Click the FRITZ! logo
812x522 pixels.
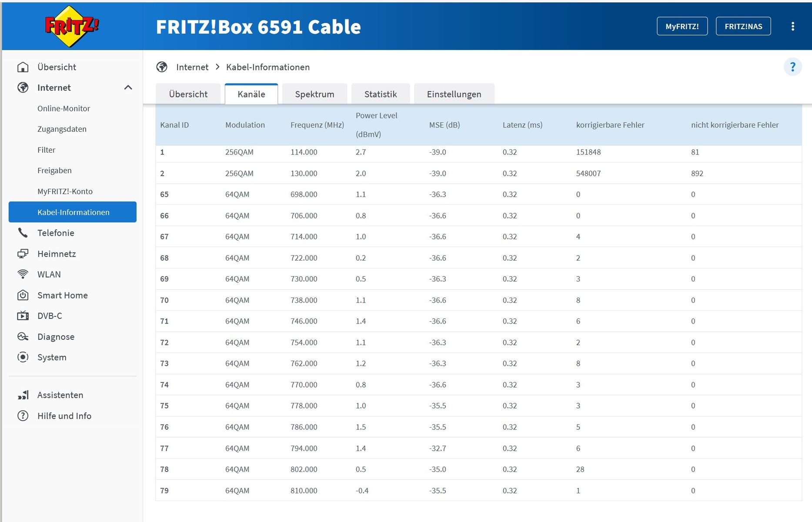(x=72, y=27)
